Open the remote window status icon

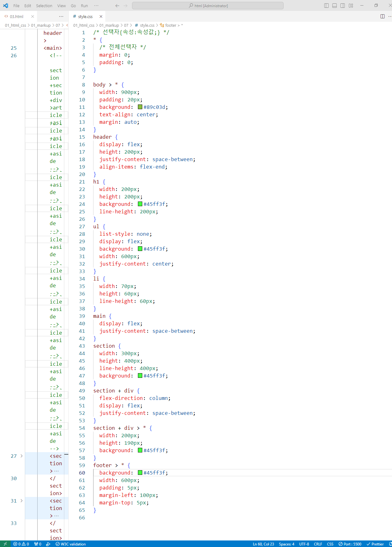point(5,544)
